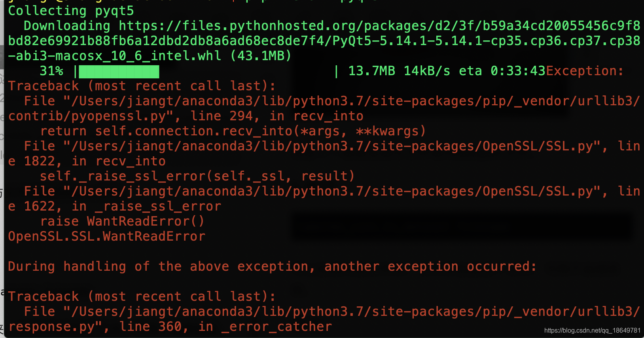Click the '13.7MB 14kB/s' speed text
The image size is (644, 338).
tap(399, 71)
